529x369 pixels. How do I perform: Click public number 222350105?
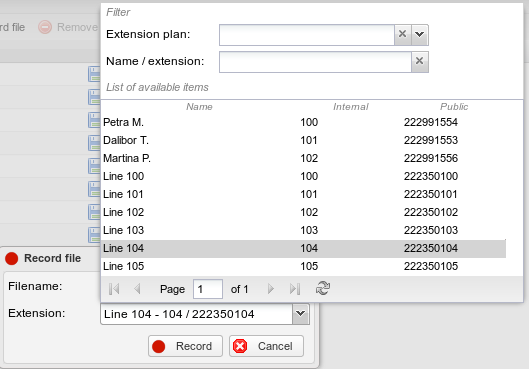(431, 266)
